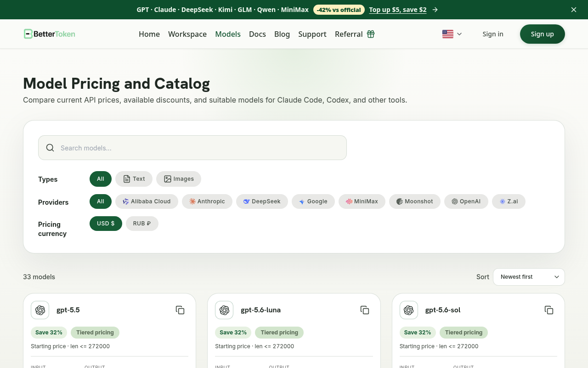Viewport: 588px width, 368px height.
Task: Click the search magnifier icon
Action: point(50,148)
